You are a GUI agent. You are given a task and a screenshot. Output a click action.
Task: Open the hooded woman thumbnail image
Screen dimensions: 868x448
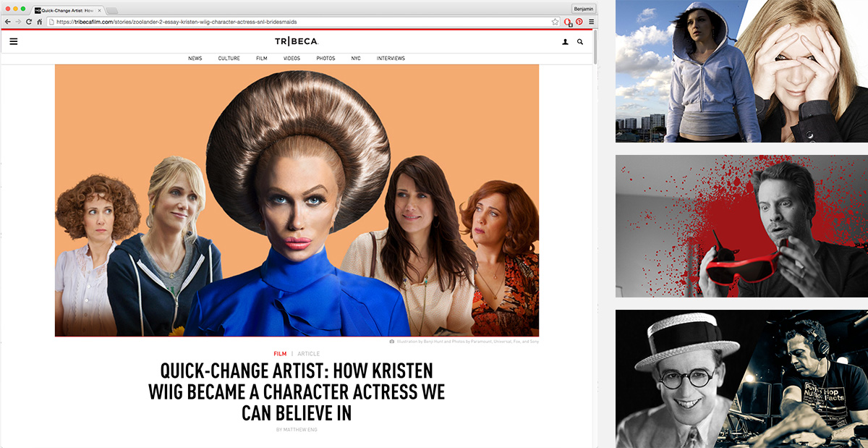point(741,71)
